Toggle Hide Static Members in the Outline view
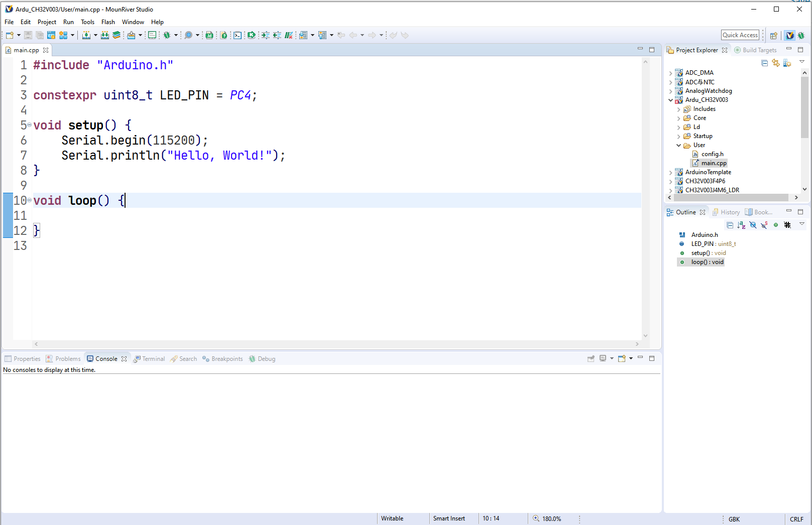This screenshot has width=812, height=525. 763,225
